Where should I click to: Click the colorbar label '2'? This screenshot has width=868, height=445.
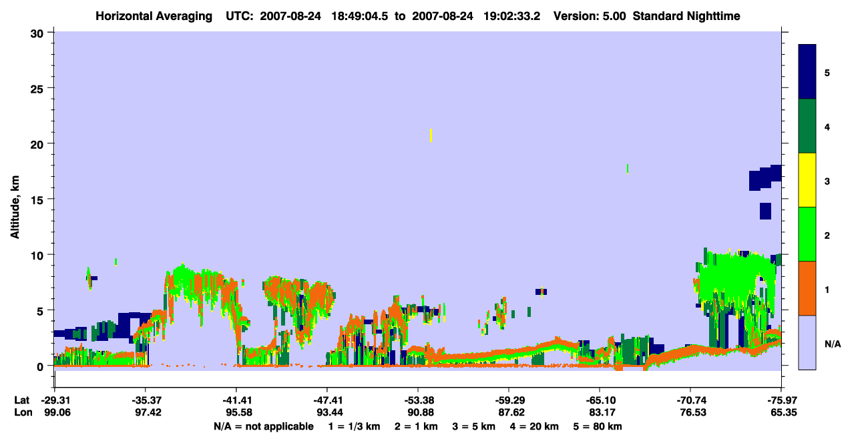827,235
